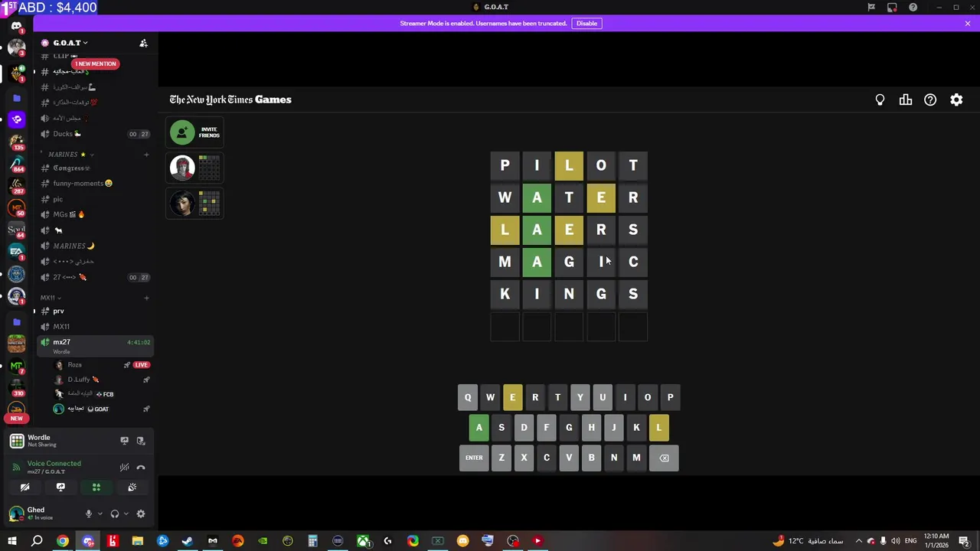Select first player's Wordle avatar with red hair
This screenshot has width=980, height=551.
182,168
